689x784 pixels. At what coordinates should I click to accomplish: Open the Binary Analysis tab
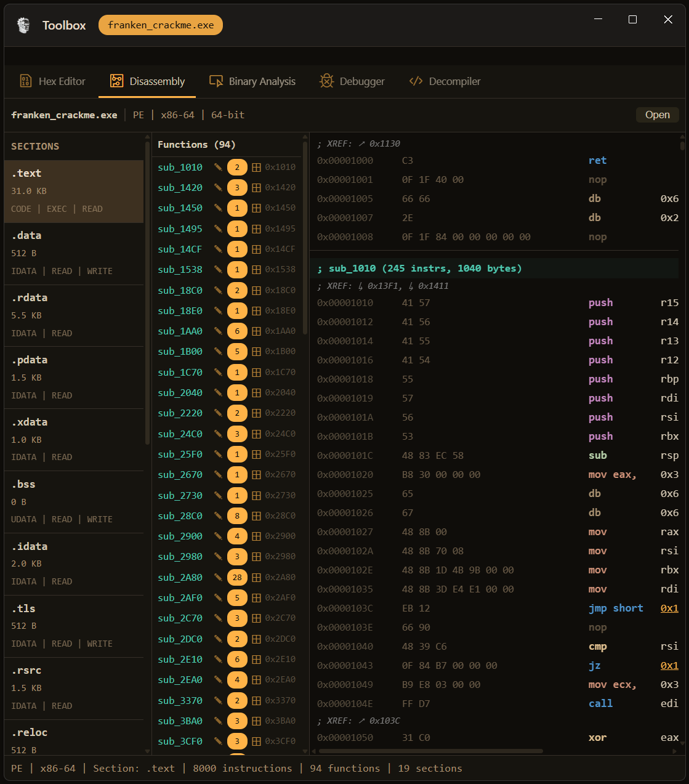[x=252, y=81]
